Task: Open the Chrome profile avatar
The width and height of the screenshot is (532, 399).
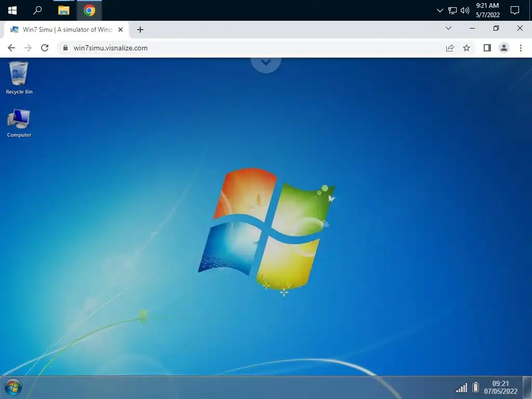Action: click(x=504, y=48)
